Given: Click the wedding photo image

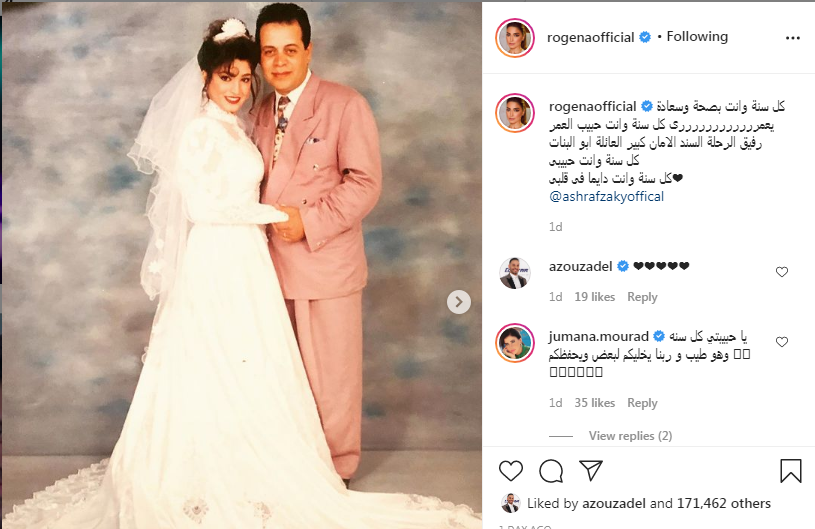Looking at the screenshot, I should 242,265.
